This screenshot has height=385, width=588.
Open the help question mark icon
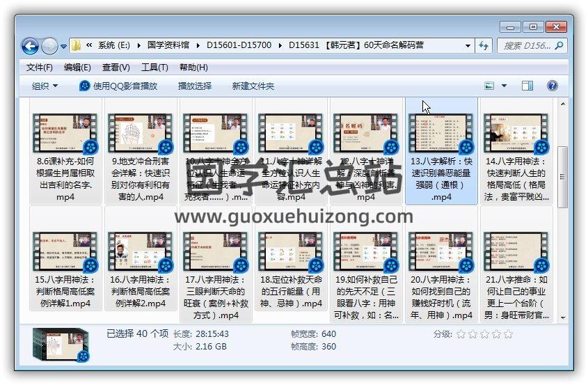(x=552, y=86)
